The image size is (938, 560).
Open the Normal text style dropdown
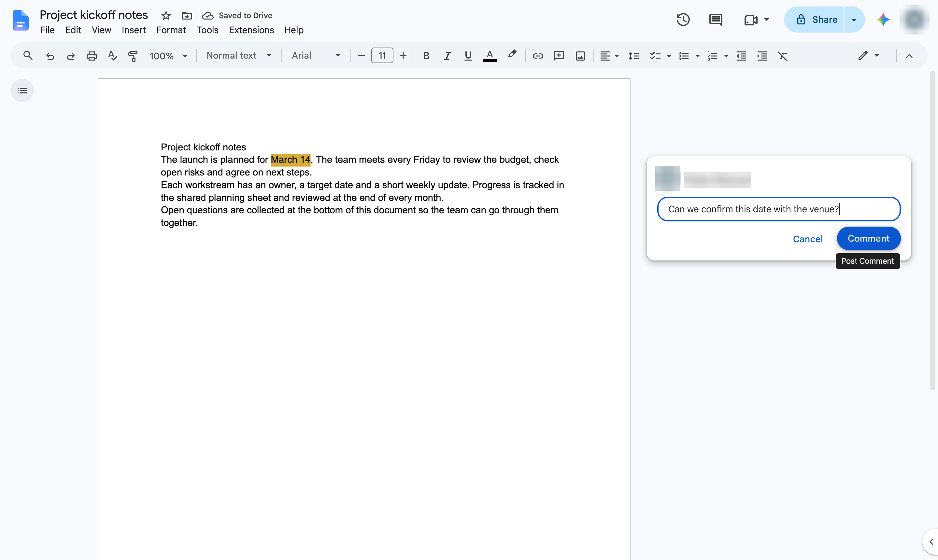[239, 56]
